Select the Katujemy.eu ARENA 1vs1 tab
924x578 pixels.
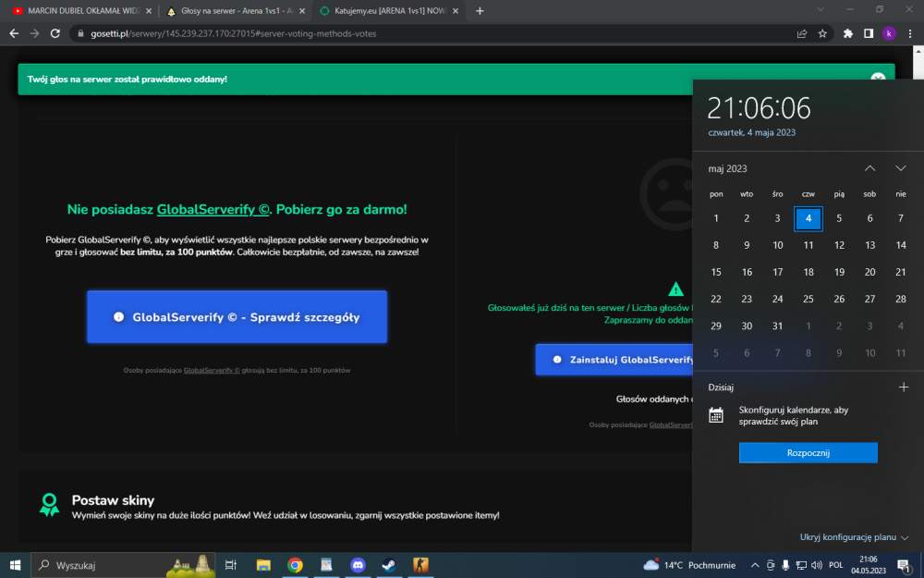pyautogui.click(x=389, y=10)
